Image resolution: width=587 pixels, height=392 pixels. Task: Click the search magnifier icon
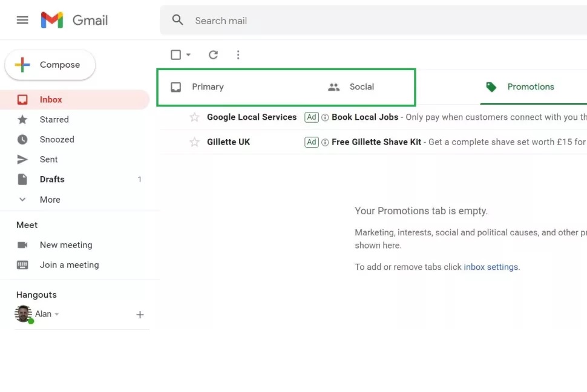click(177, 20)
